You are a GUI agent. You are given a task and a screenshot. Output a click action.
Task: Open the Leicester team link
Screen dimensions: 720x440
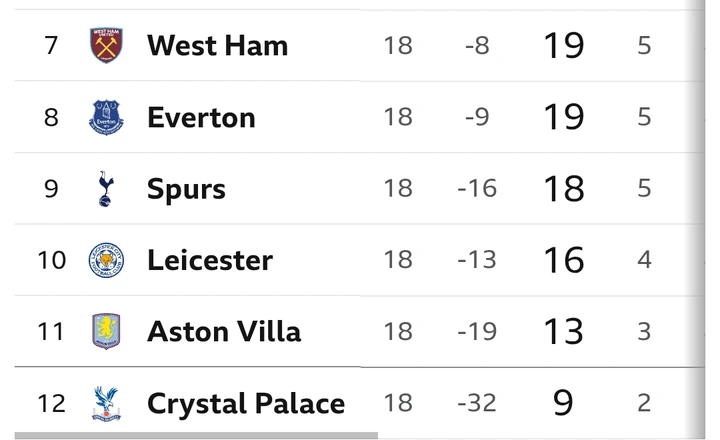click(210, 260)
